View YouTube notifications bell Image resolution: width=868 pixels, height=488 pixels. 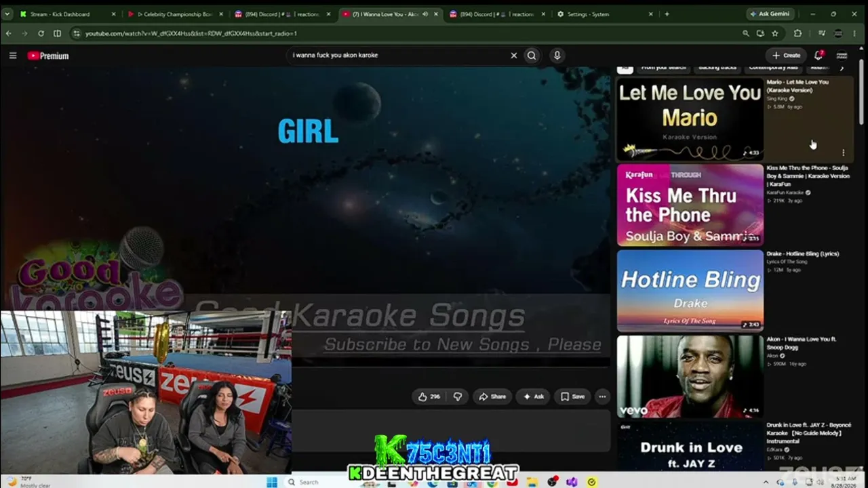pos(818,55)
